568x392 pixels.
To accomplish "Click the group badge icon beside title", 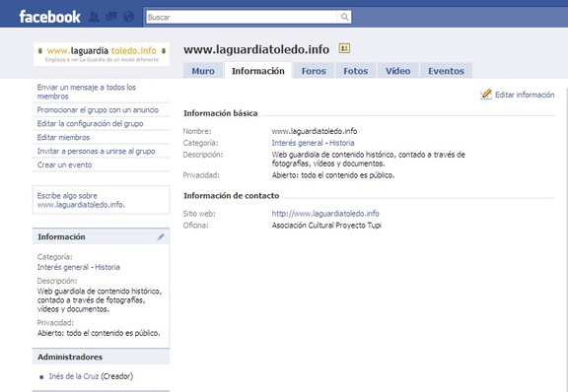I will pos(344,48).
